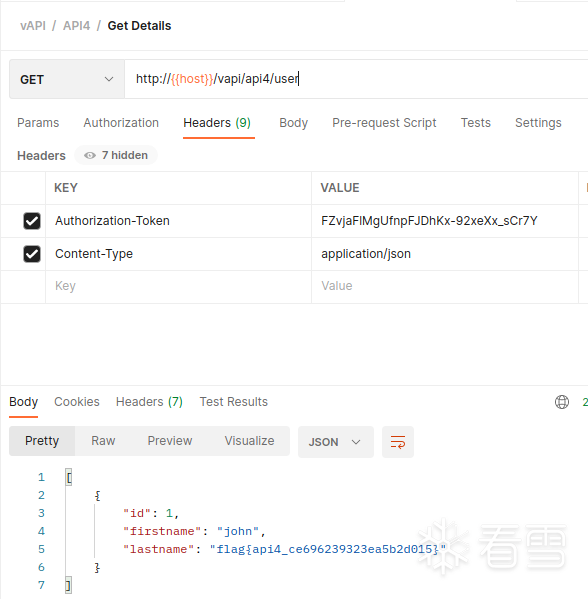This screenshot has height=599, width=588.
Task: Select the Visualize response view
Action: [x=249, y=441]
